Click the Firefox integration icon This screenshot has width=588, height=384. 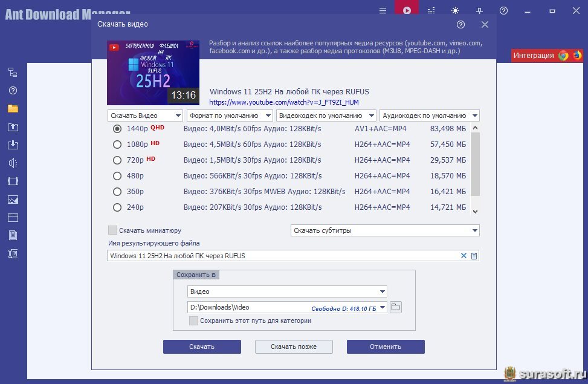tap(577, 55)
